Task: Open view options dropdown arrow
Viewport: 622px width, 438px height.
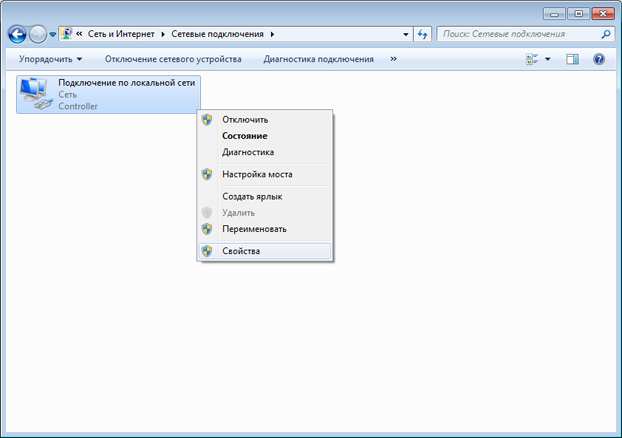Action: coord(548,59)
